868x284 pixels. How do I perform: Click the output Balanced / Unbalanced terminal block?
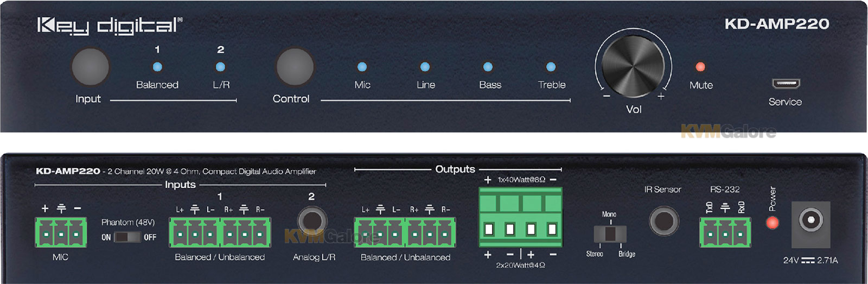pyautogui.click(x=405, y=233)
